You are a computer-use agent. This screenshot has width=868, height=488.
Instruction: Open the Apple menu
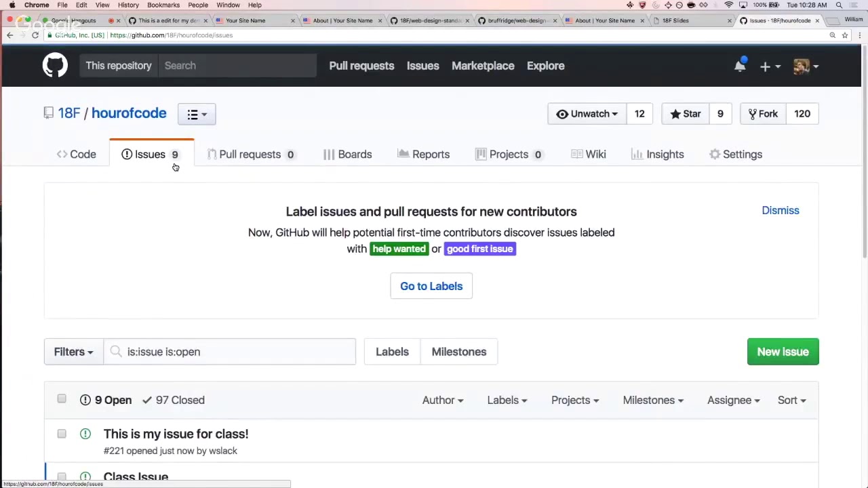click(12, 5)
